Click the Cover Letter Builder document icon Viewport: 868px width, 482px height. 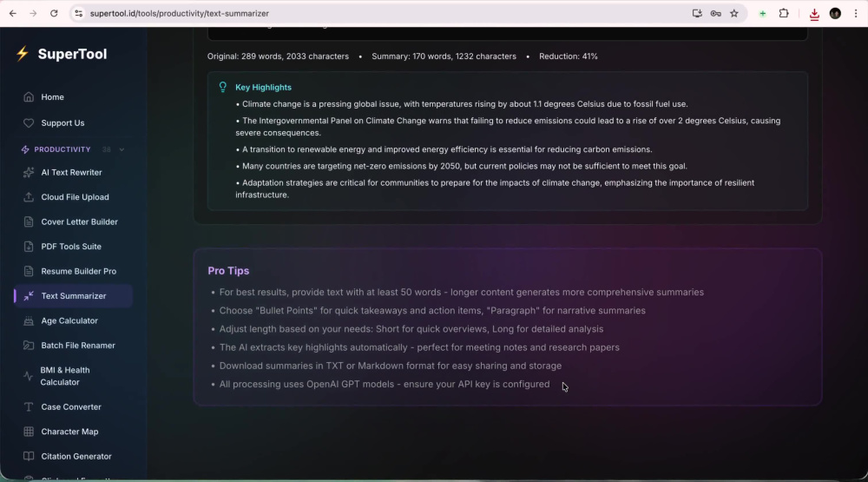click(x=29, y=221)
